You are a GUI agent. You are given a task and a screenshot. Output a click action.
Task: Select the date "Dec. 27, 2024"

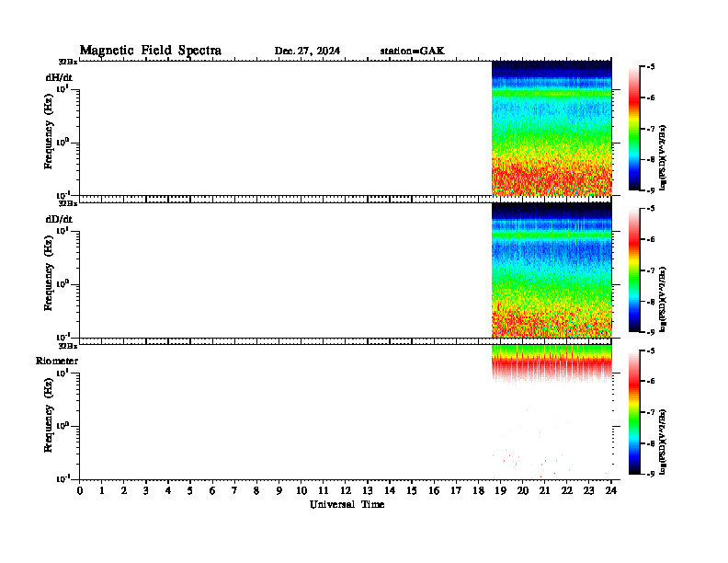[307, 52]
